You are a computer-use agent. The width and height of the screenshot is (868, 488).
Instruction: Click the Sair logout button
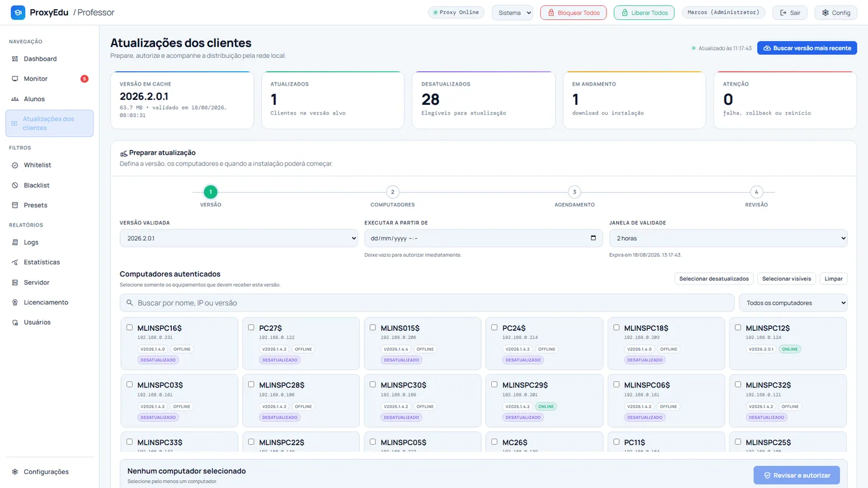(790, 13)
